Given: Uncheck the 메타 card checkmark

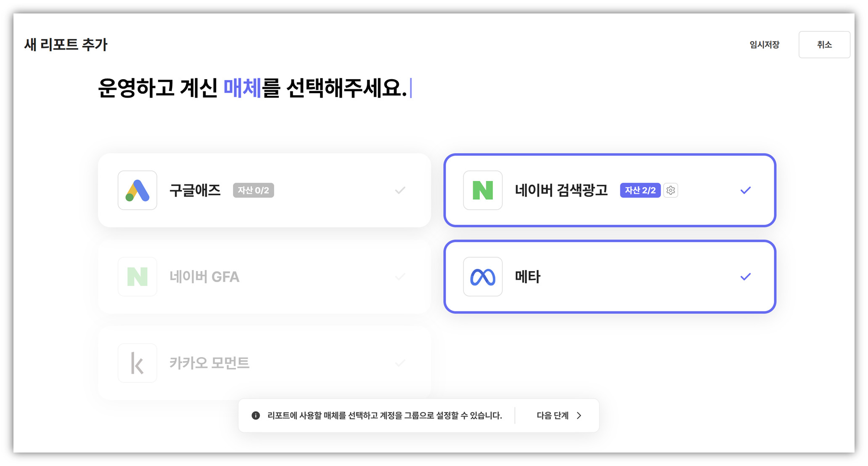Looking at the screenshot, I should [746, 277].
